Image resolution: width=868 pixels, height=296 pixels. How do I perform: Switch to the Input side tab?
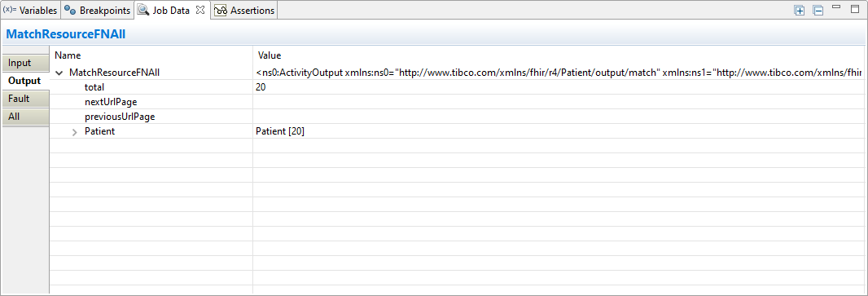[x=20, y=63]
